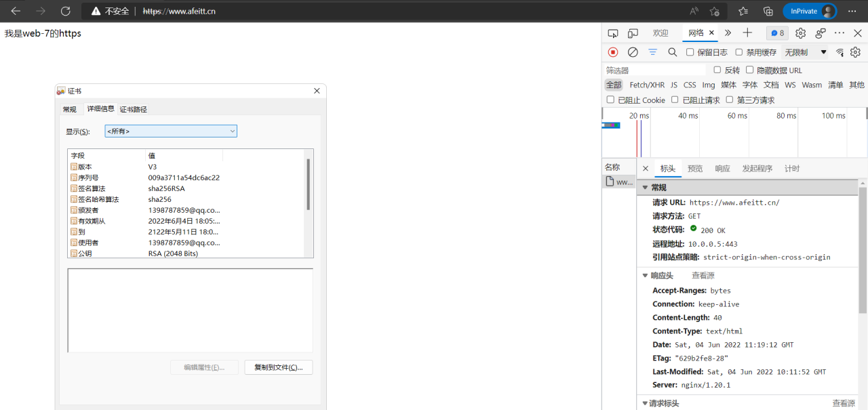Enable the 保留日志 checkbox
This screenshot has width=868, height=410.
point(690,52)
